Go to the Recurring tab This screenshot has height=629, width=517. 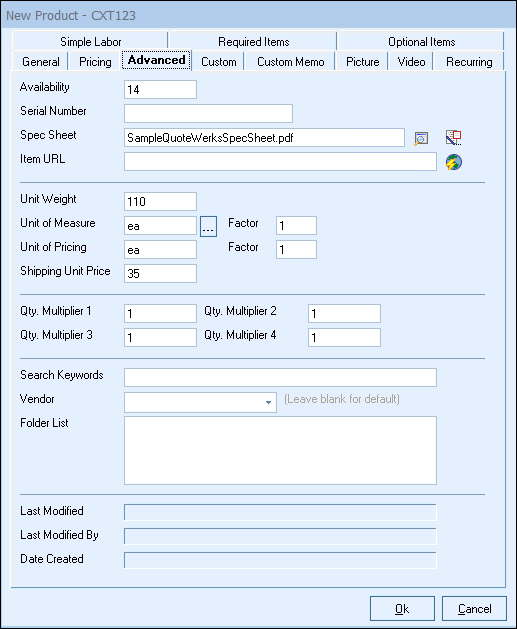469,62
